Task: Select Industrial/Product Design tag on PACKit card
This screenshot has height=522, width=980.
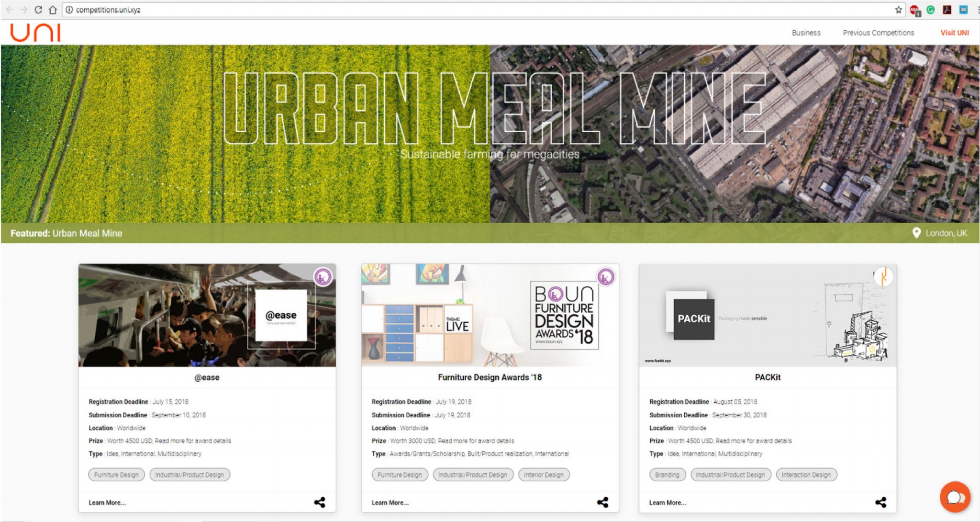Action: 730,475
